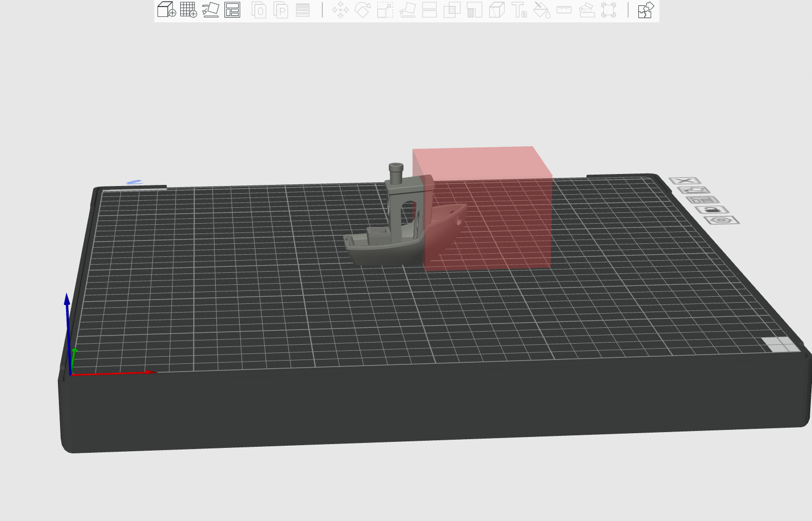Open the Text shape tool
The width and height of the screenshot is (812, 521).
(519, 10)
